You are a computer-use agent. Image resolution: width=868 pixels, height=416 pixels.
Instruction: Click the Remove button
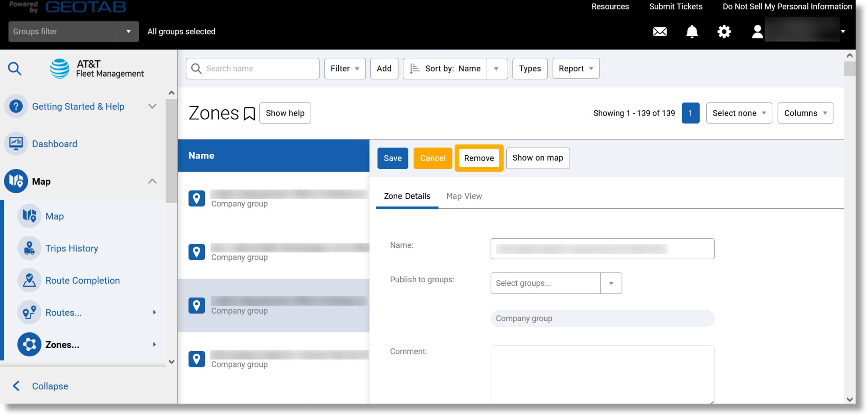pyautogui.click(x=479, y=158)
